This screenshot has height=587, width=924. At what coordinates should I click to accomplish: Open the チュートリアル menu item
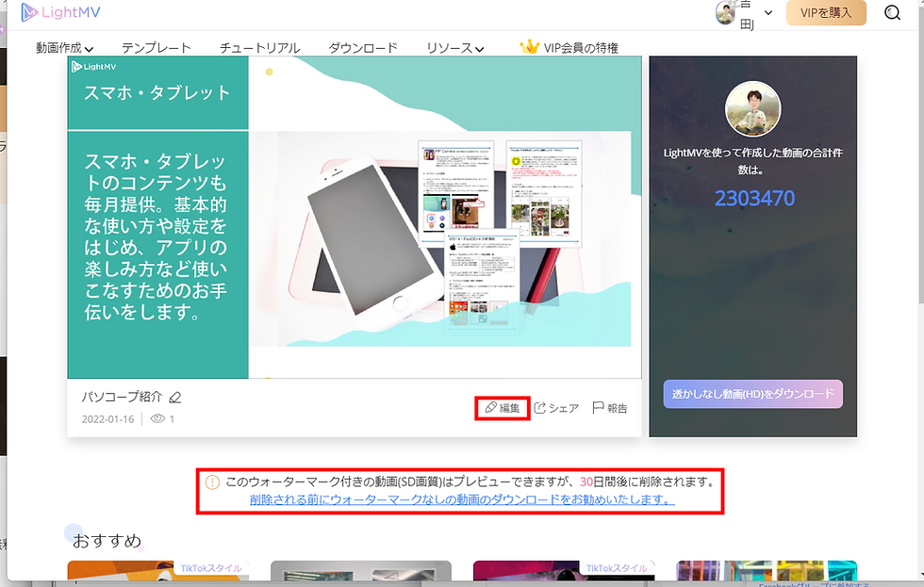click(x=260, y=48)
